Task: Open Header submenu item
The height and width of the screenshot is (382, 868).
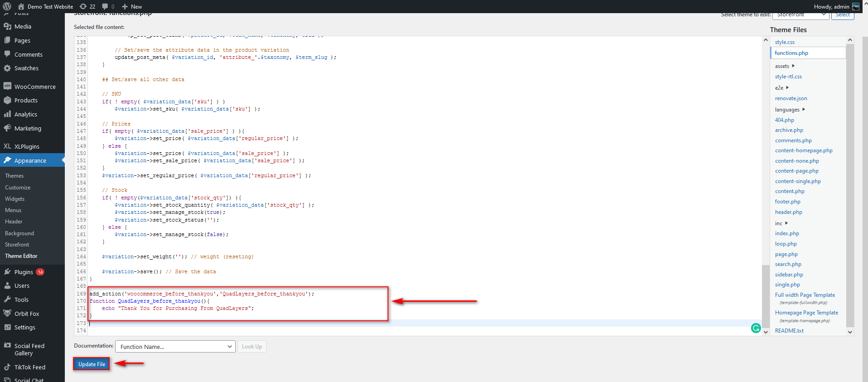Action: pyautogui.click(x=14, y=222)
